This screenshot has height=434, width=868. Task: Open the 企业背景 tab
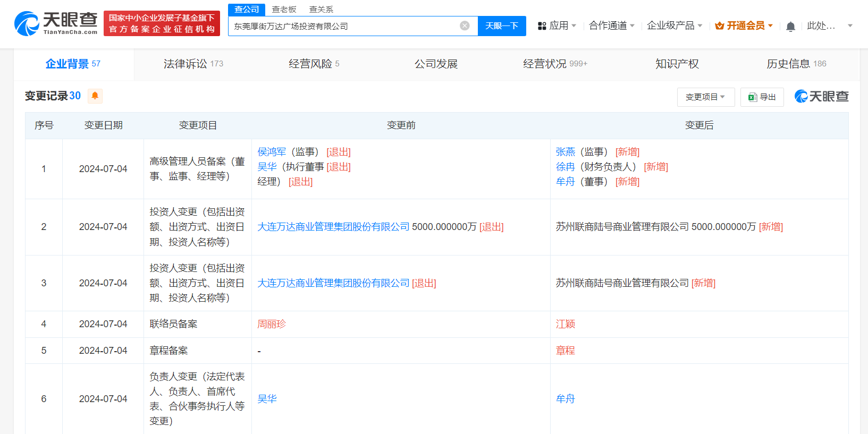point(73,64)
